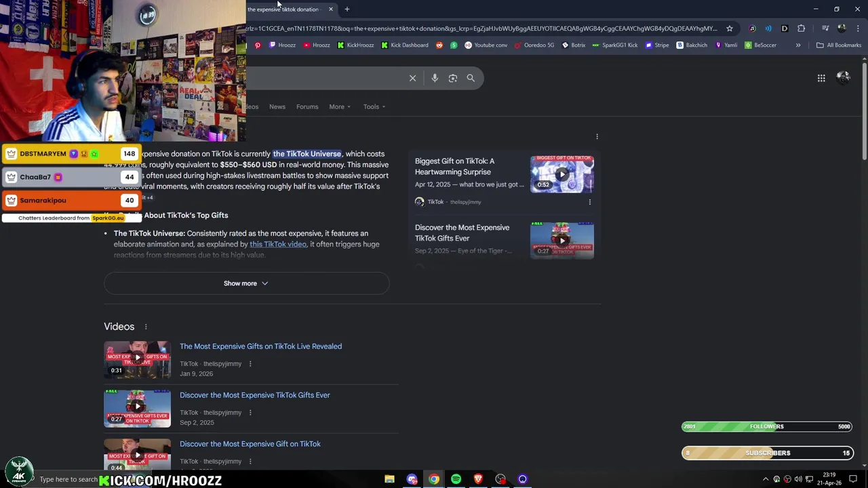868x488 pixels.
Task: Switch to the News results tab
Action: pyautogui.click(x=277, y=106)
